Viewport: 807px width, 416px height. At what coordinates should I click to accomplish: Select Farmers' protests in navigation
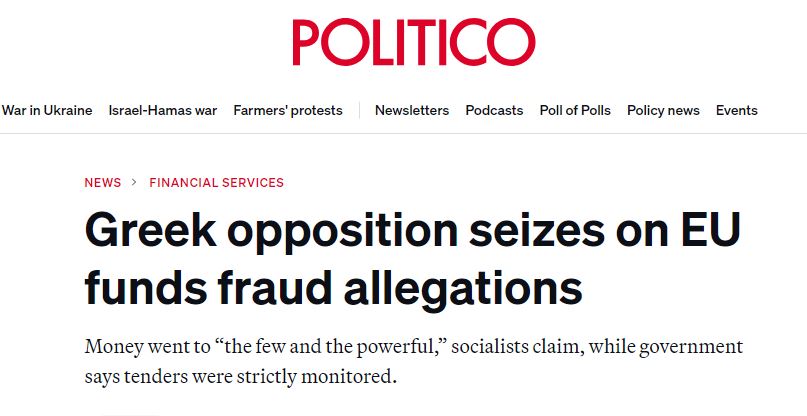[288, 111]
